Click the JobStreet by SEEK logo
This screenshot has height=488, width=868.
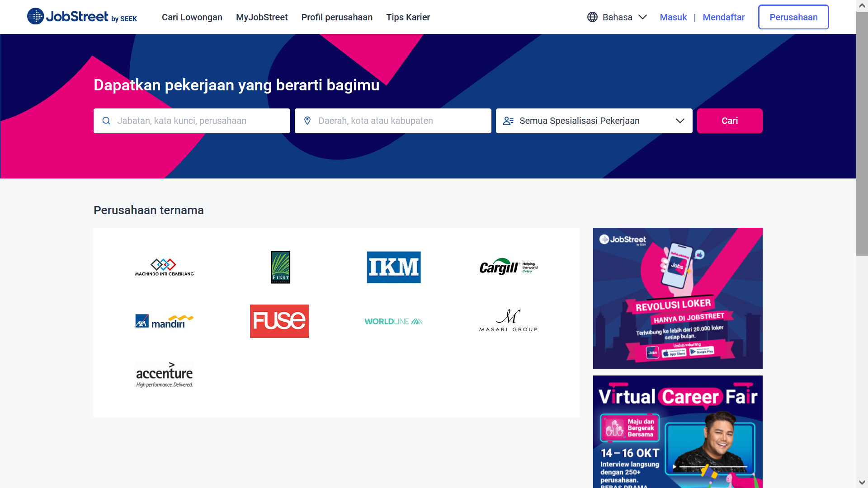pyautogui.click(x=82, y=17)
